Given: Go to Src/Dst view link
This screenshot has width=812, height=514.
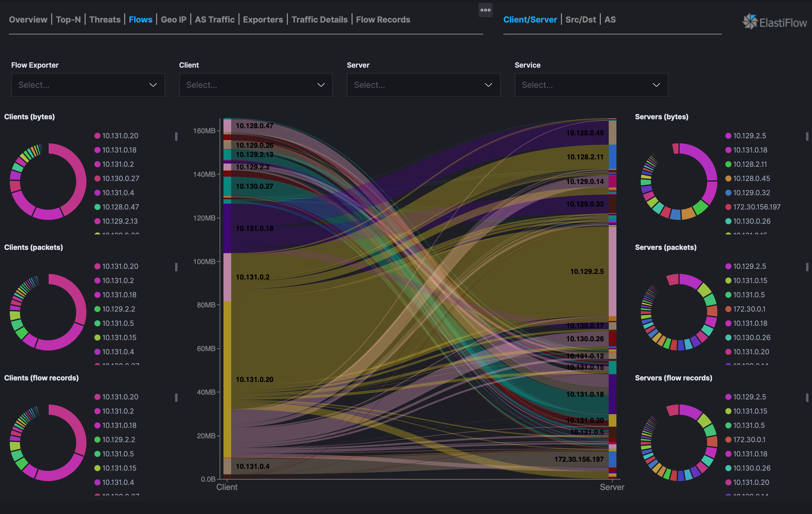Looking at the screenshot, I should pos(580,20).
